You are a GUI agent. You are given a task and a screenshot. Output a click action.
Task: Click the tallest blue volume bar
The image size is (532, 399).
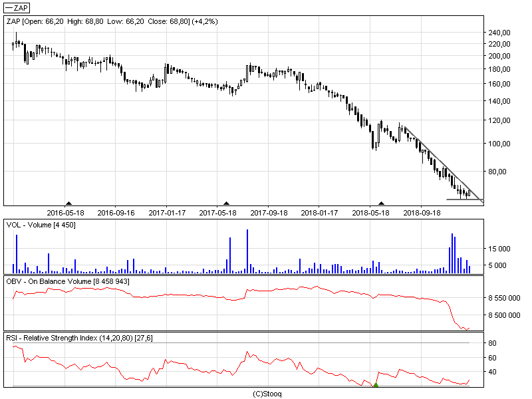247,251
